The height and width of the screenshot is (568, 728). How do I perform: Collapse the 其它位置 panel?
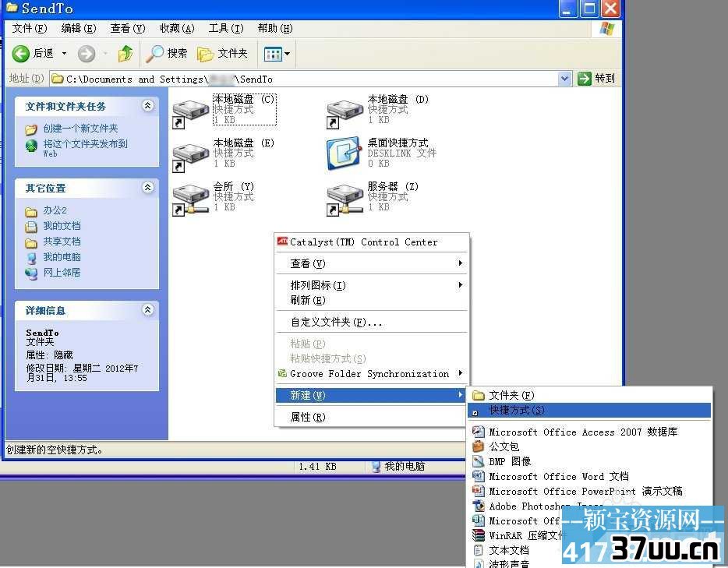pyautogui.click(x=147, y=188)
